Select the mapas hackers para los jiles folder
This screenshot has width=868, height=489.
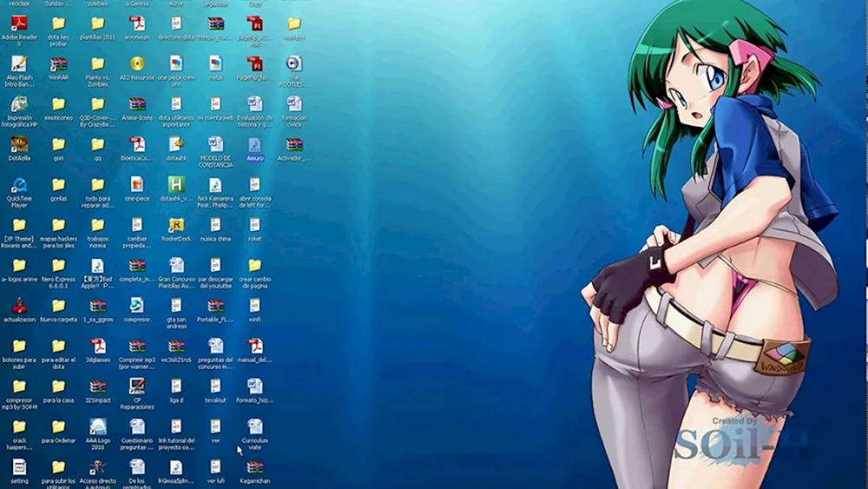[59, 226]
